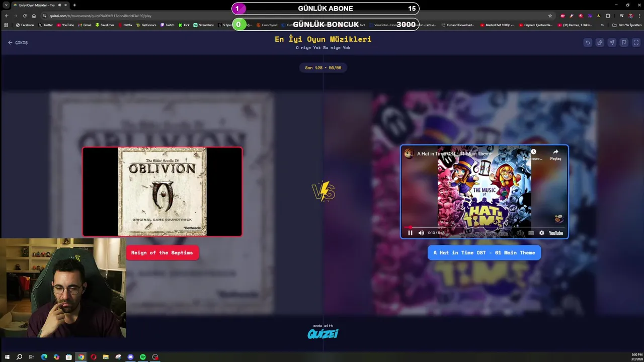Mute the YouTube player volume
Screen dimensions: 644x362
coord(421,233)
